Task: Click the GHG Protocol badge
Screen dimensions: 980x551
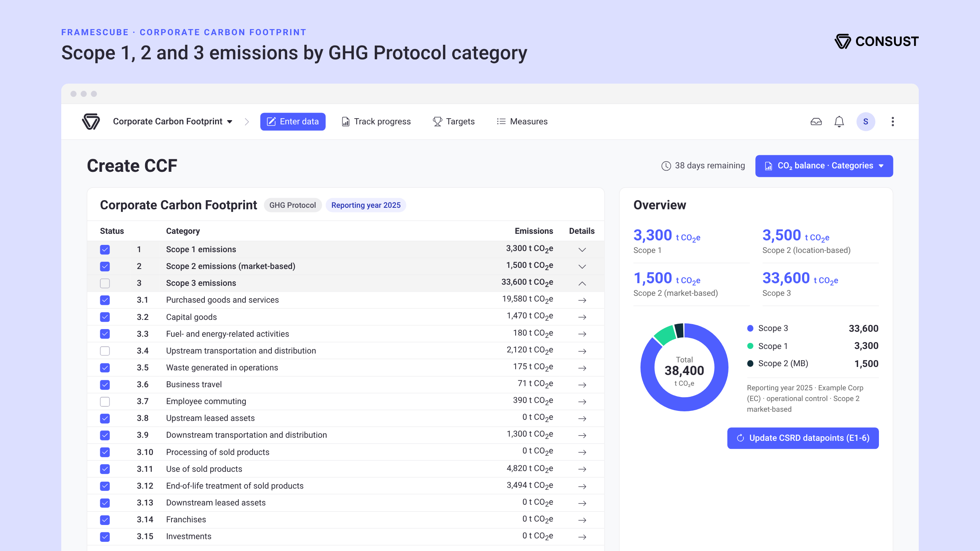Action: point(292,205)
